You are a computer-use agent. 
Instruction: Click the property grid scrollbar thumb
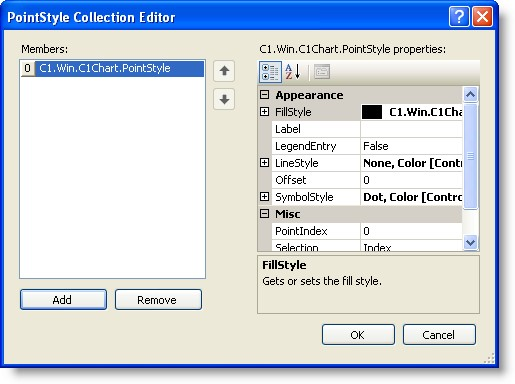coord(470,156)
